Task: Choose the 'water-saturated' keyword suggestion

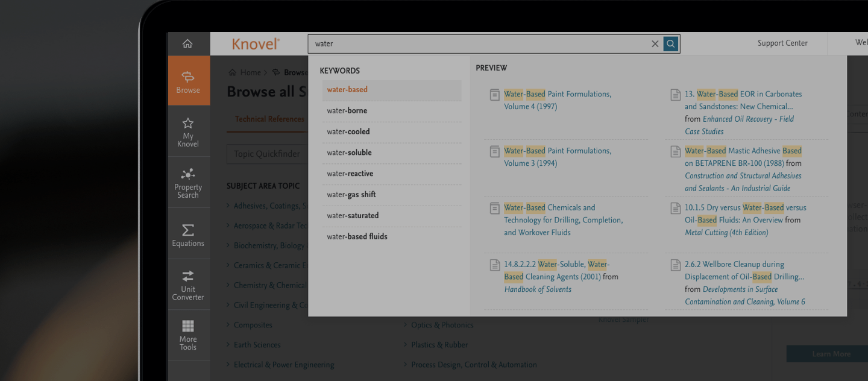Action: click(x=392, y=216)
